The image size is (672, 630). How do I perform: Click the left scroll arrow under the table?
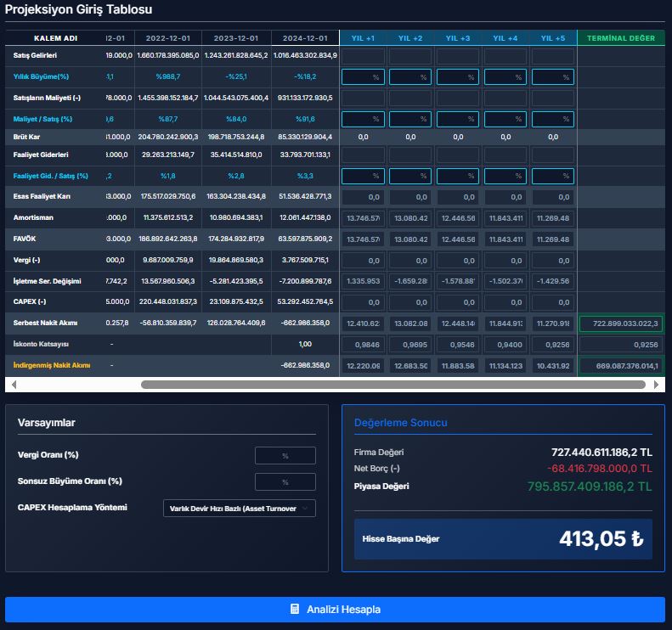click(x=13, y=385)
